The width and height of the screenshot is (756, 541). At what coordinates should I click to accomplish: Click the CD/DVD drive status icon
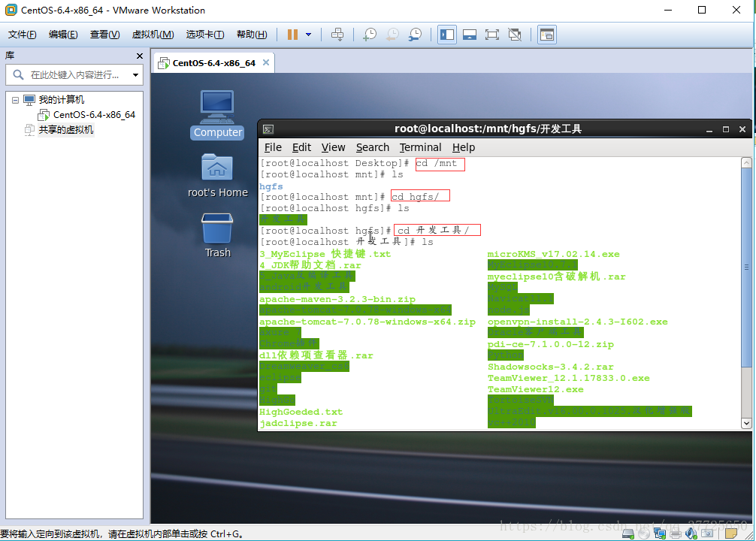(644, 533)
